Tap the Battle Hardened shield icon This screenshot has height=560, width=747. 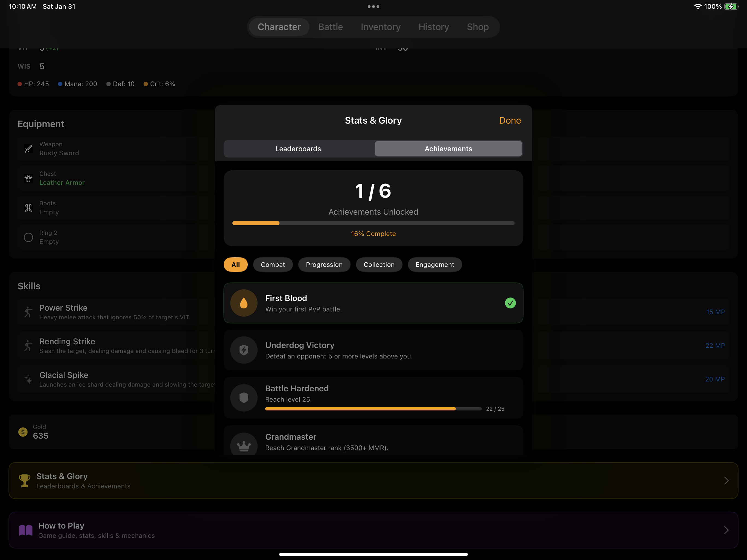tap(243, 398)
